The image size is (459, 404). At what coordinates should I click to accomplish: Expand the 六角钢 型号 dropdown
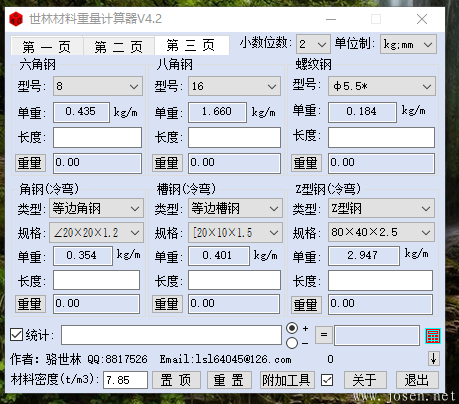[x=98, y=86]
